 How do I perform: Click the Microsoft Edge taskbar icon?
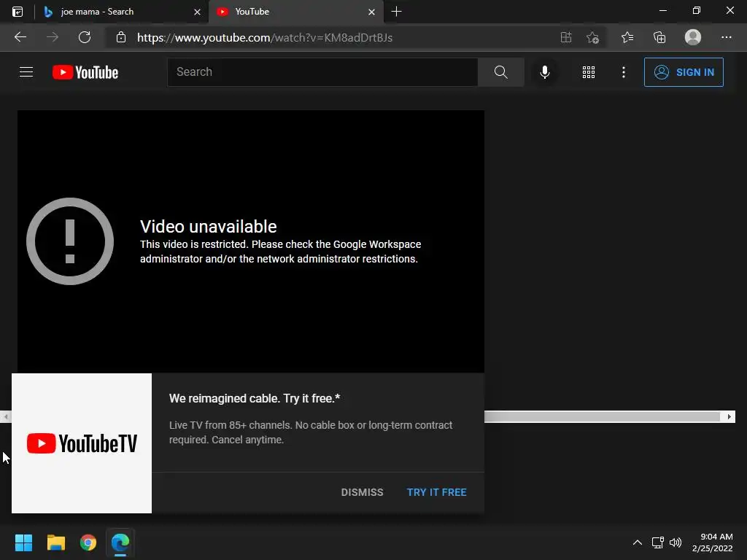point(120,542)
